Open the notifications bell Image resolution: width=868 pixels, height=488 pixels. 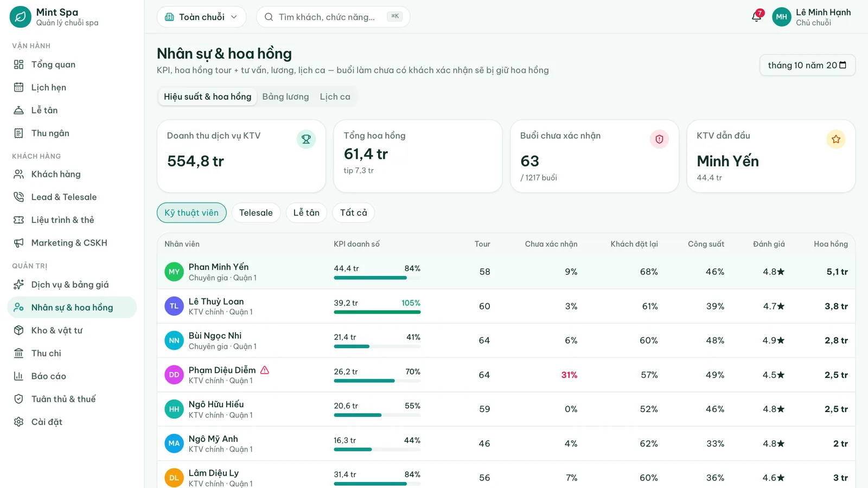click(x=756, y=17)
